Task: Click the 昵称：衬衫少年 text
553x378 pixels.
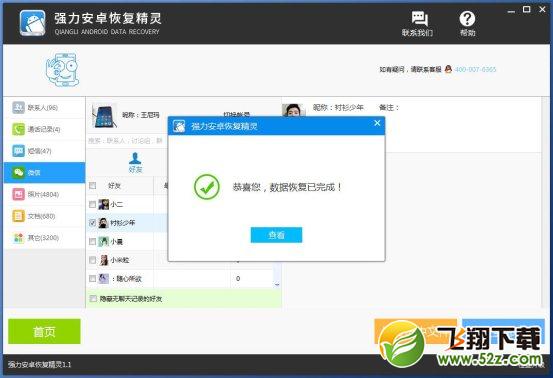Action: pos(338,108)
